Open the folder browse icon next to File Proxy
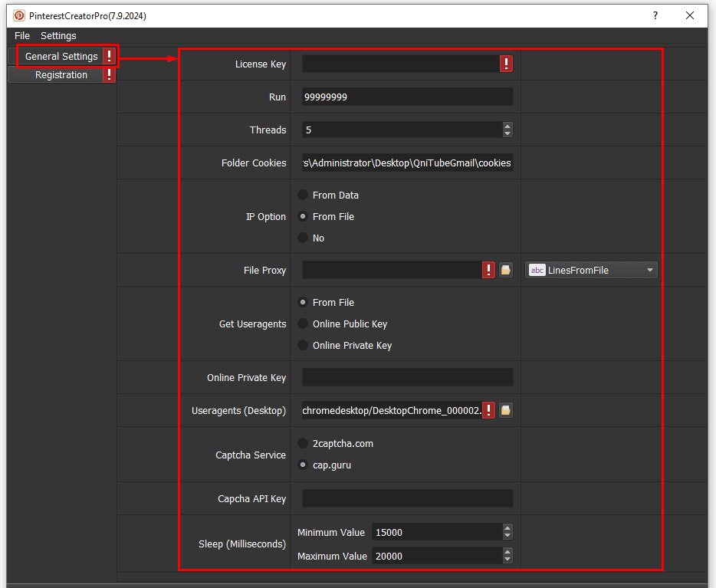The height and width of the screenshot is (588, 716). 505,270
